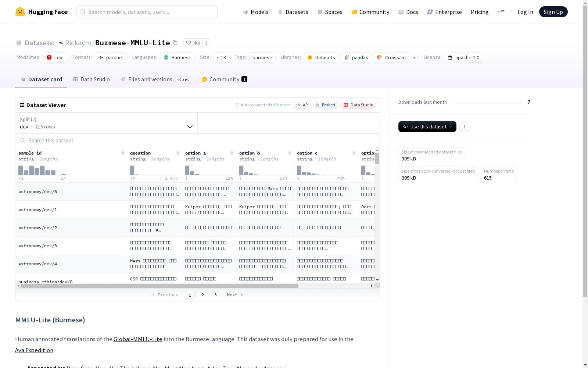Screen dimensions: 588x368
Task: Open Community in the top navigation
Action: [370, 12]
